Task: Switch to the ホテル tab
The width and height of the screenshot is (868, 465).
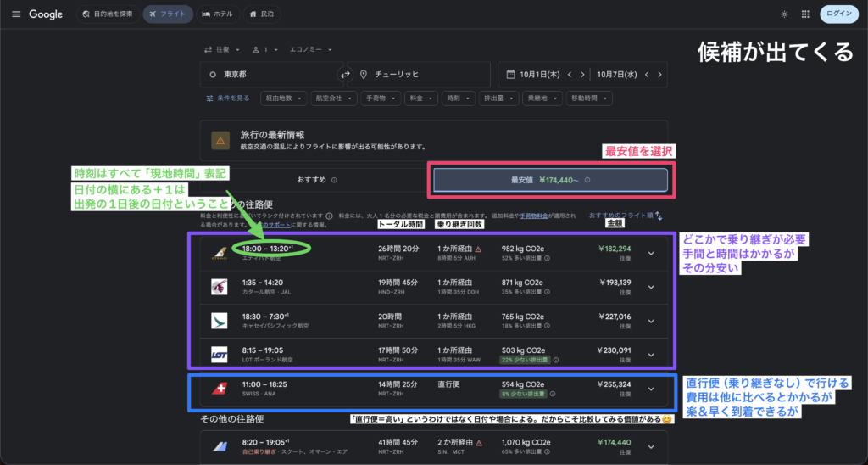Action: (x=218, y=14)
